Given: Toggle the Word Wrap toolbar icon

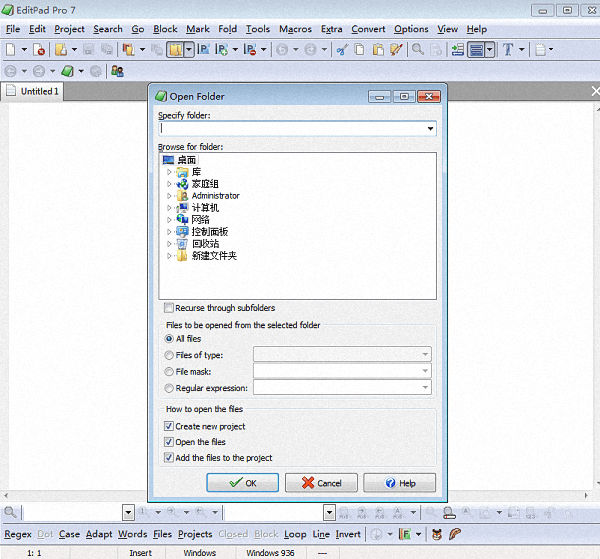Looking at the screenshot, I should 476,49.
